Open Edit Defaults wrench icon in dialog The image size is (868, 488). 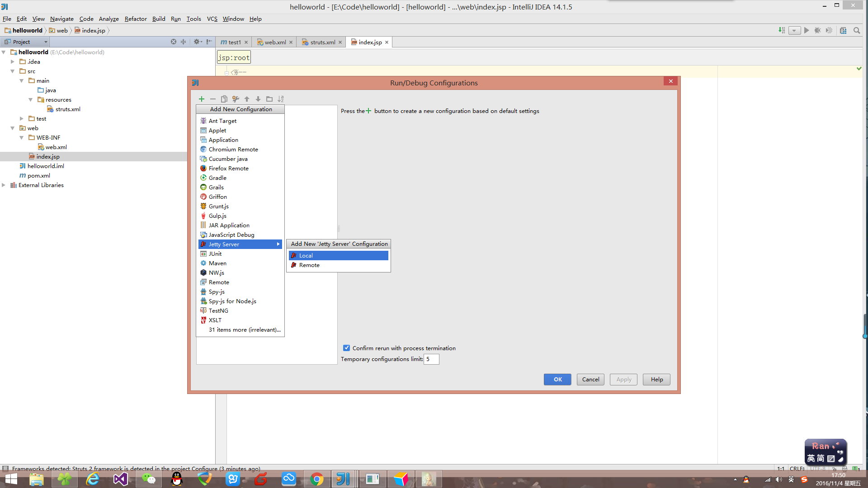pos(236,99)
